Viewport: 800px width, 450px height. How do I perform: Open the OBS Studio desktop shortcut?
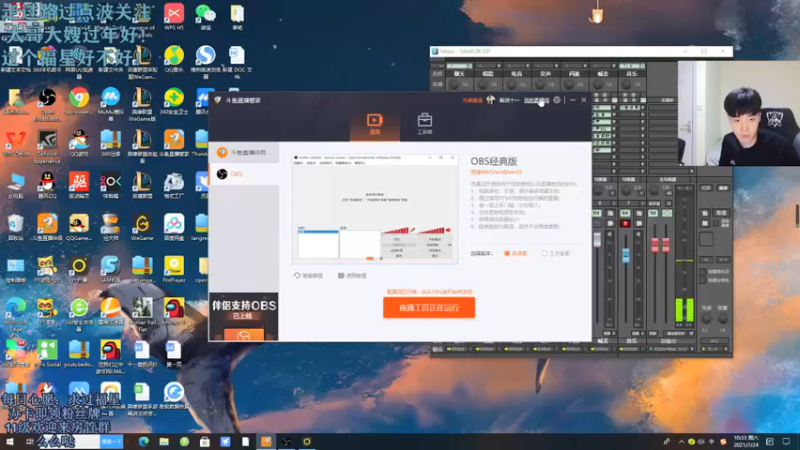click(47, 105)
